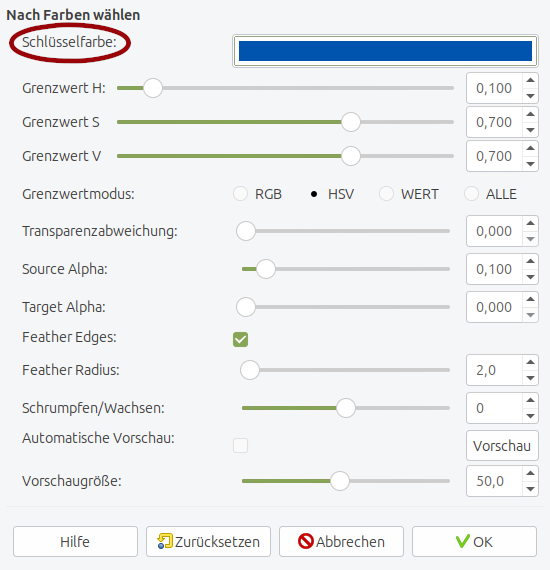Click the Vorschau preview button
Image resolution: width=550 pixels, height=570 pixels.
click(x=502, y=446)
